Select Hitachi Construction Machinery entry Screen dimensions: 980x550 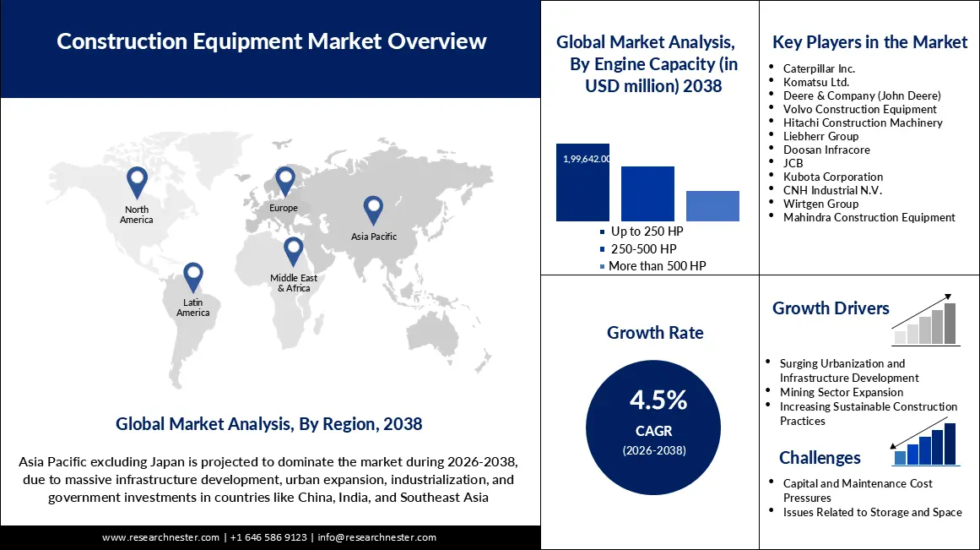[863, 123]
